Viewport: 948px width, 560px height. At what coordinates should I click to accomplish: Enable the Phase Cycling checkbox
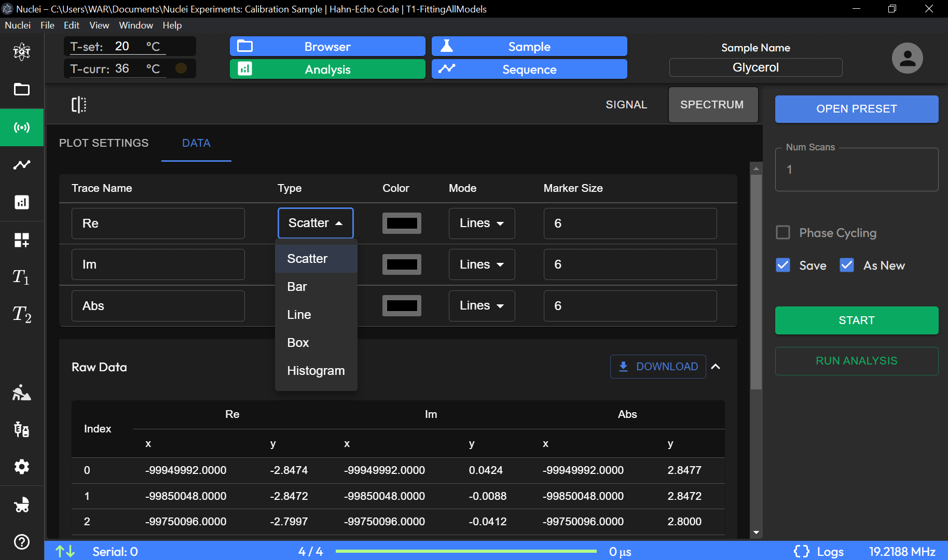point(783,232)
